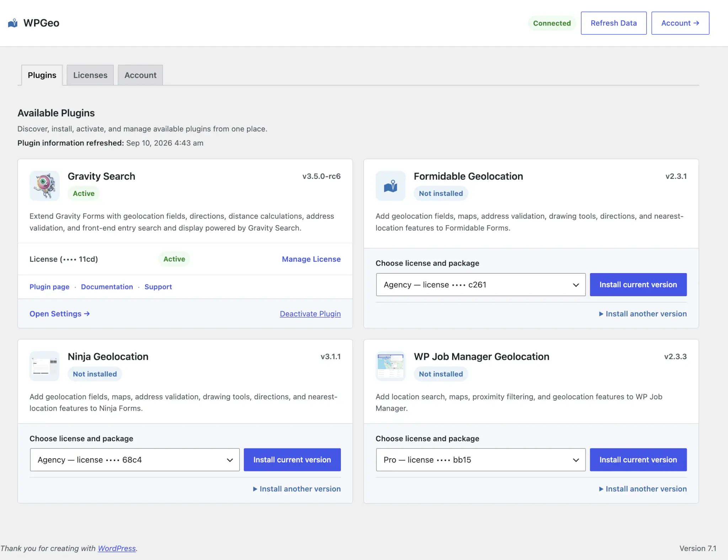Click the v2.3.3 version text
Viewport: 728px width, 560px height.
point(675,356)
